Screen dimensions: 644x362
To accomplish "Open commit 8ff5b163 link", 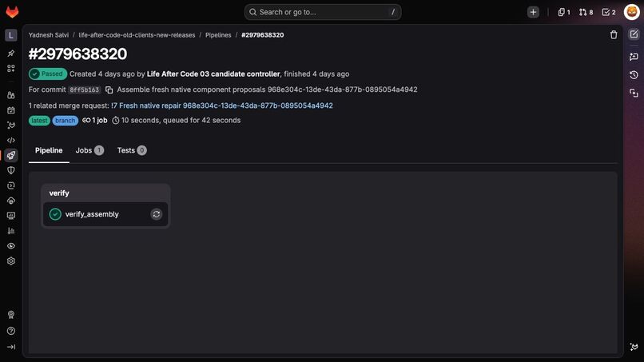I will [84, 90].
